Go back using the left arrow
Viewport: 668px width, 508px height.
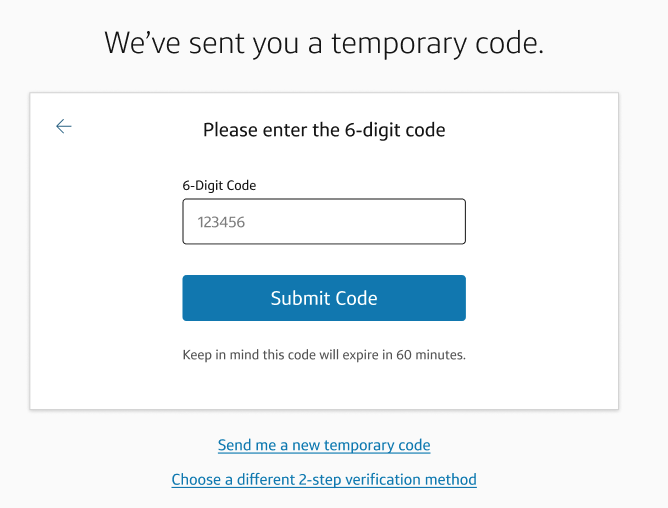tap(64, 126)
